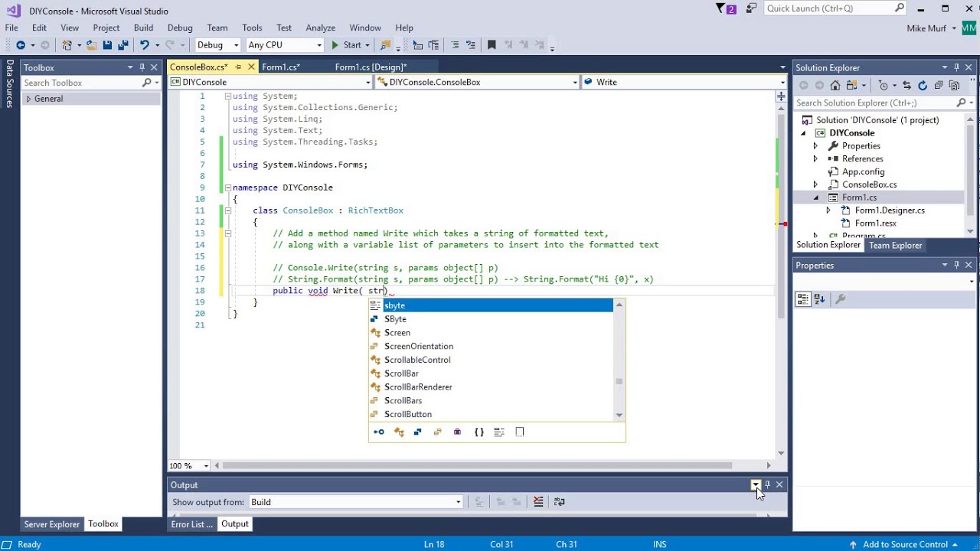Screen dimensions: 980x551
Task: Open the Analyze menu
Action: (321, 28)
